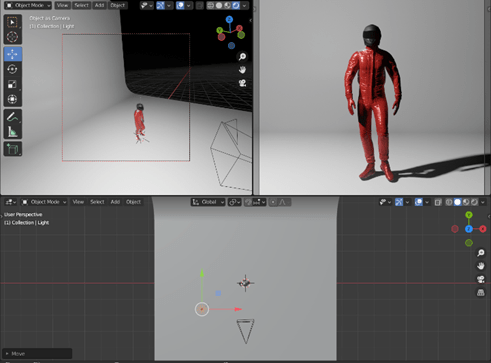Set bottom viewport to Rendered shading
491x363 pixels.
474,202
